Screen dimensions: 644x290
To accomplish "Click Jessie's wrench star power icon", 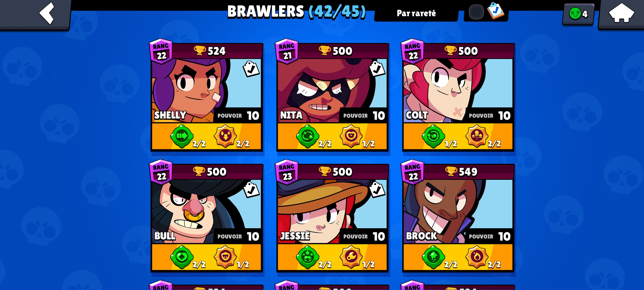I will [351, 257].
